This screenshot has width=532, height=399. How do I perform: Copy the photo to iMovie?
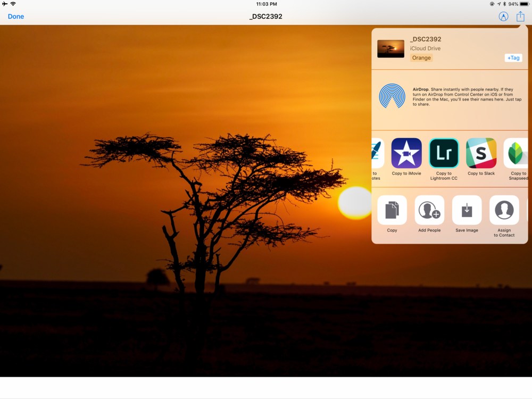[406, 153]
